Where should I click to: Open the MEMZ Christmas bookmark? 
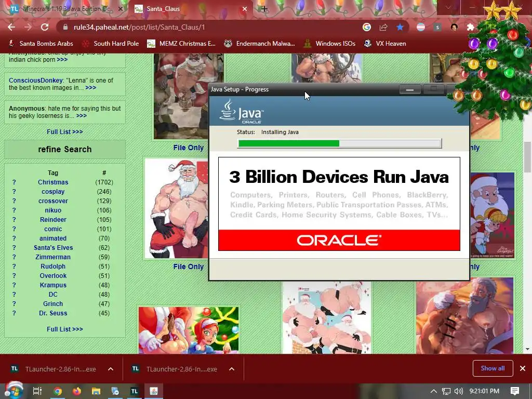[x=181, y=44]
